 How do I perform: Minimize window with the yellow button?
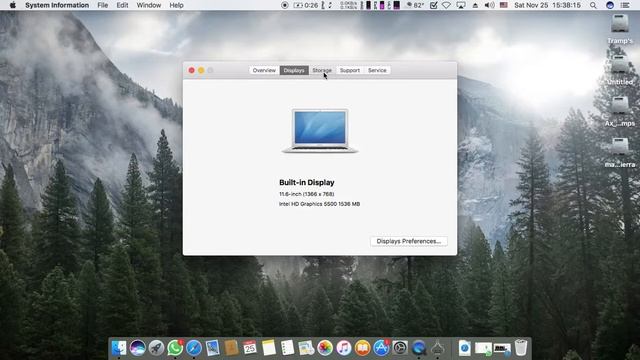(201, 70)
